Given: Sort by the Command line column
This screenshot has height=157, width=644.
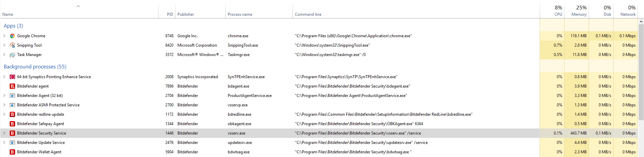Looking at the screenshot, I should 416,11.
